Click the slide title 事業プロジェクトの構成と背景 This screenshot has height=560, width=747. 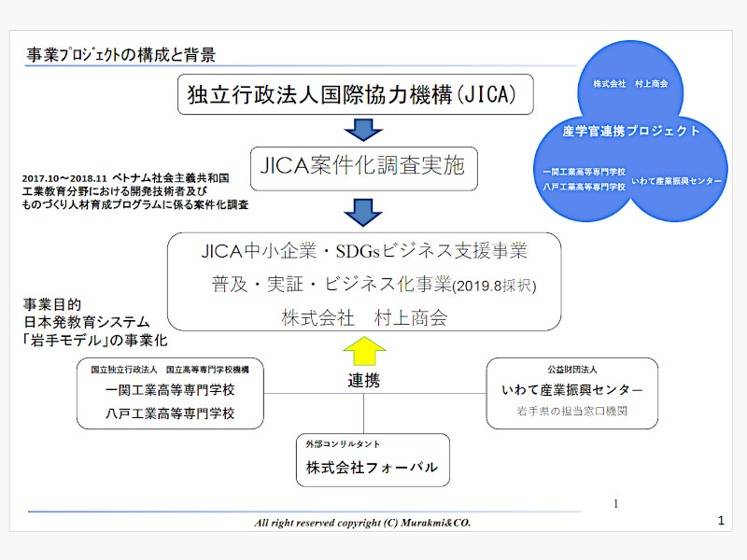121,55
